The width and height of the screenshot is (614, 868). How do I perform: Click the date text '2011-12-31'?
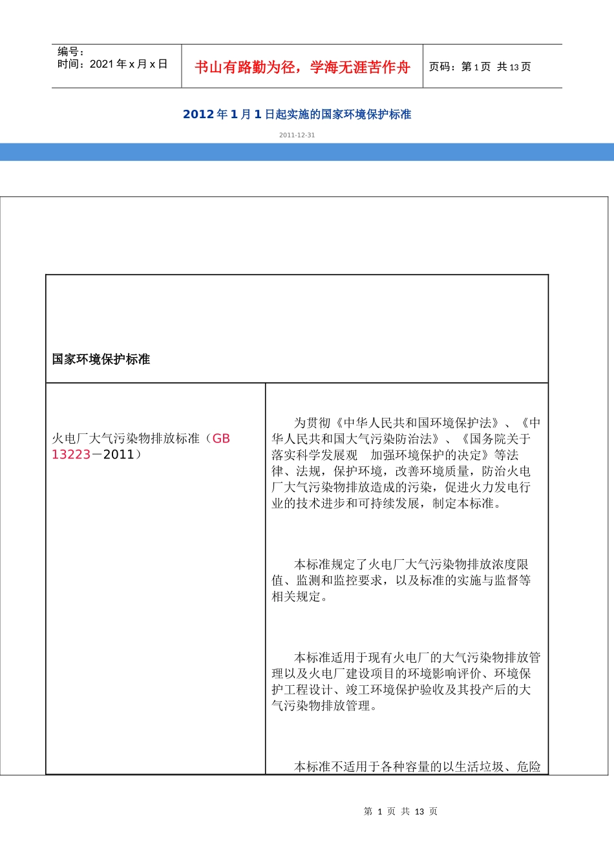(297, 135)
